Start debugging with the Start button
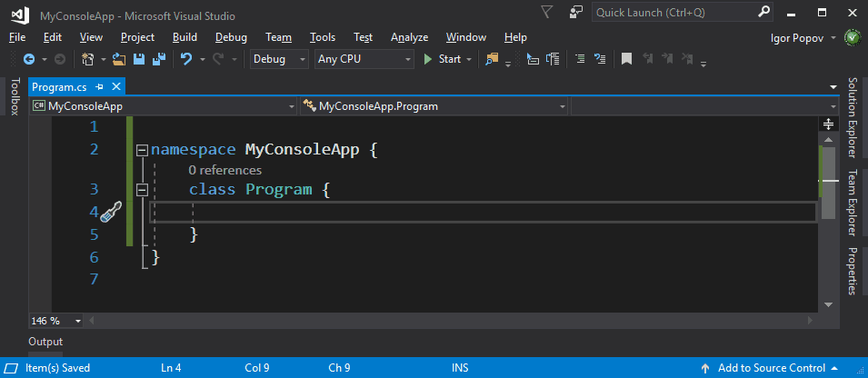Screen dimensions: 868x378 point(442,59)
